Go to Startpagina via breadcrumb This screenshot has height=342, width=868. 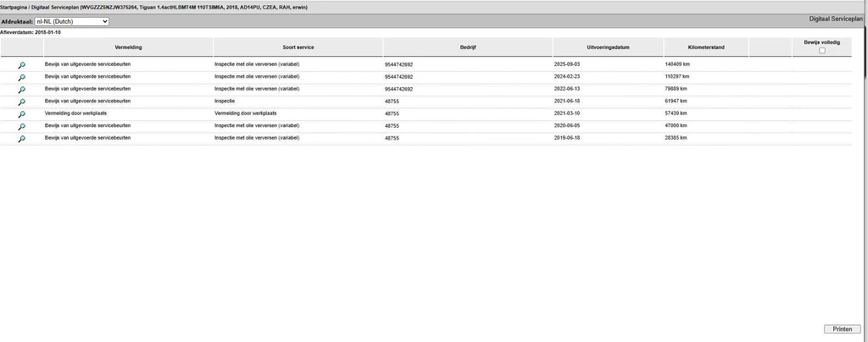[x=17, y=7]
